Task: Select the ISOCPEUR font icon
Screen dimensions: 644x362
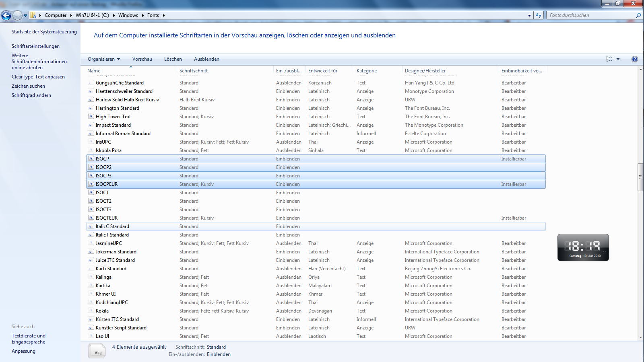Action: point(91,184)
